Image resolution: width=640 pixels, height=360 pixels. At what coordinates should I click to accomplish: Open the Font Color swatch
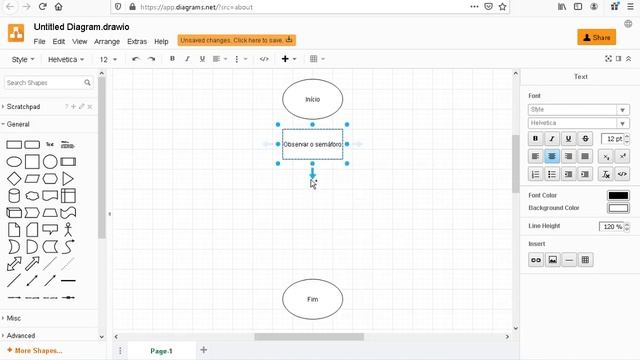tap(618, 196)
